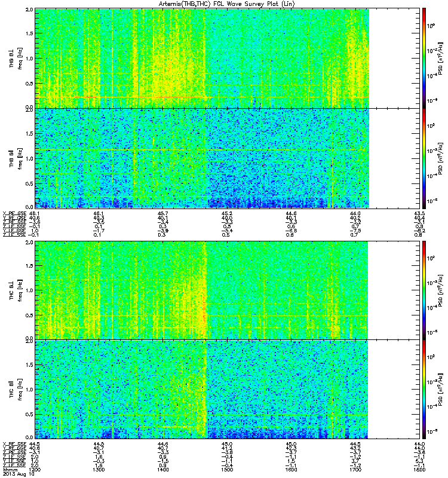
Task: Click the 0.5 frequency tick of THC B∥ panel
Action: click(x=29, y=415)
